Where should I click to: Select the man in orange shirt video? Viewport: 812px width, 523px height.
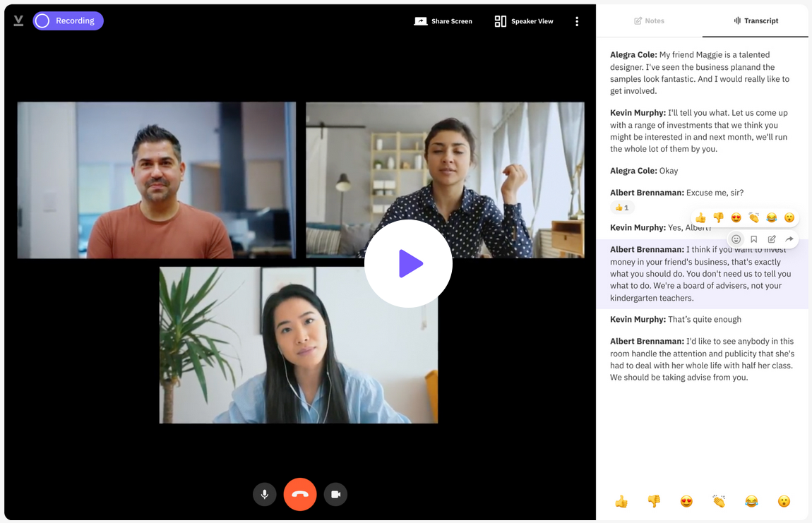pos(156,180)
